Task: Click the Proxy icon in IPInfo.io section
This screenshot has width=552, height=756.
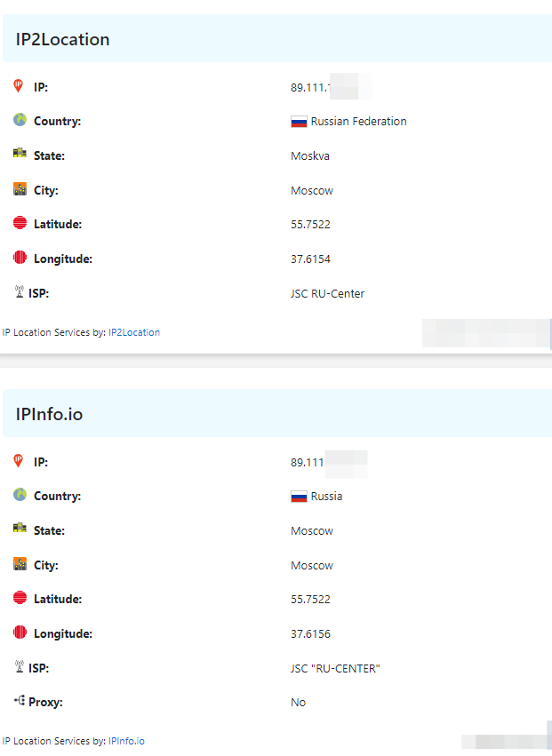Action: pos(20,700)
